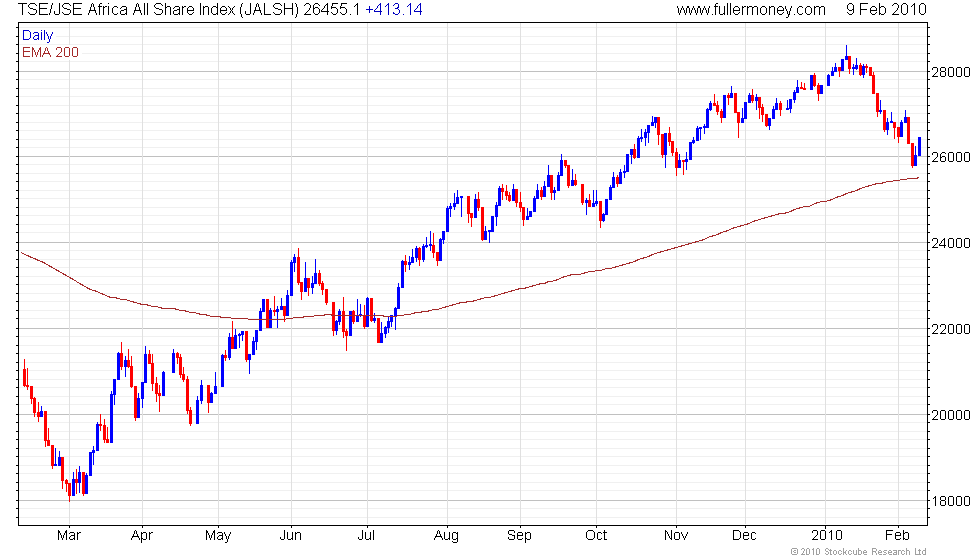
Task: Click the 24000 y-axis label
Action: 951,243
